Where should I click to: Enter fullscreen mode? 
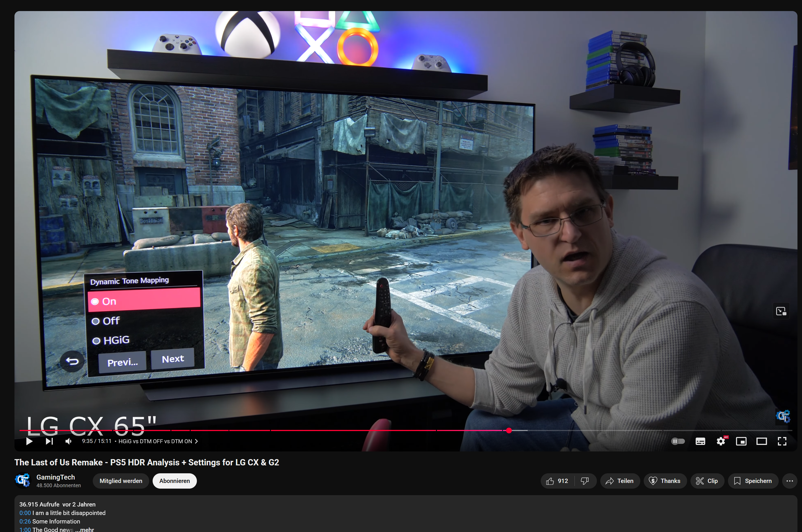coord(782,441)
